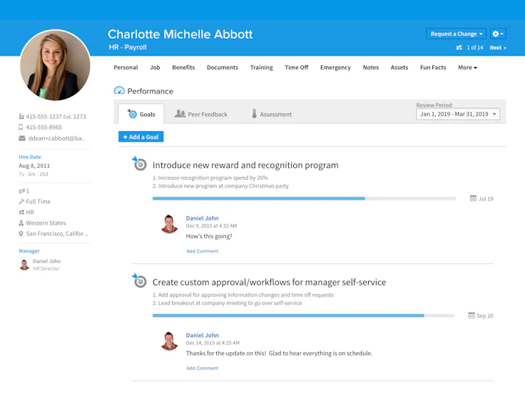
Task: Click the calendar icon next to Jul 19
Action: (x=473, y=198)
